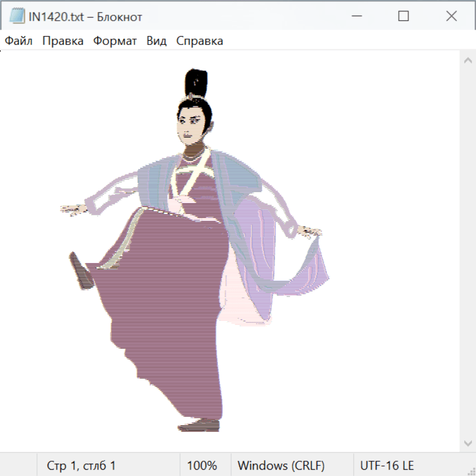The width and height of the screenshot is (476, 476).
Task: Open the Справка menu
Action: coord(199,41)
